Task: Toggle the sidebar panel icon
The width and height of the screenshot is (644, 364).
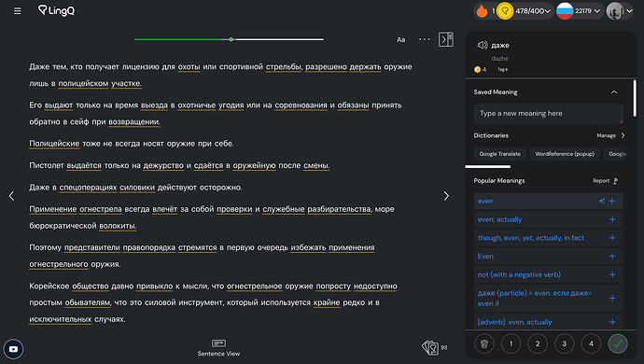Action: [446, 39]
